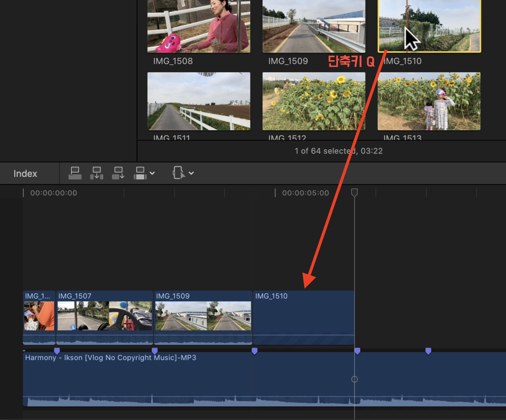This screenshot has height=420, width=506.
Task: Open the tools pop-up menu chevron
Action: tap(191, 173)
